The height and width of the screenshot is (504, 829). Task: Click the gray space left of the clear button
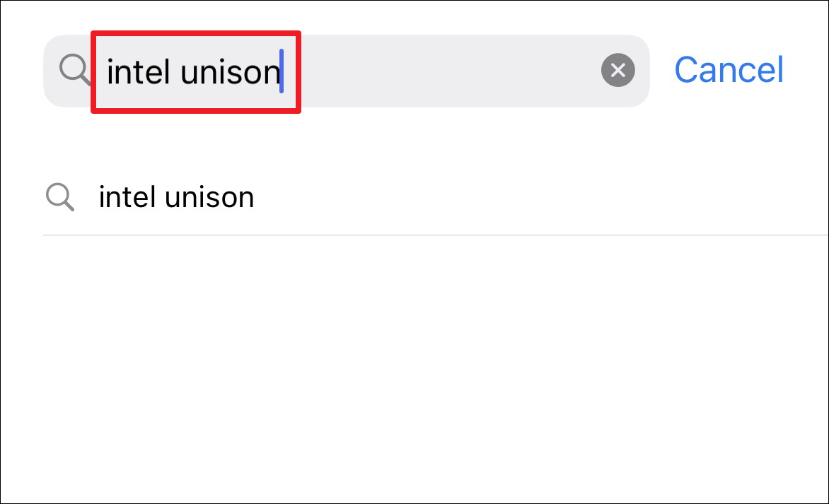point(449,71)
